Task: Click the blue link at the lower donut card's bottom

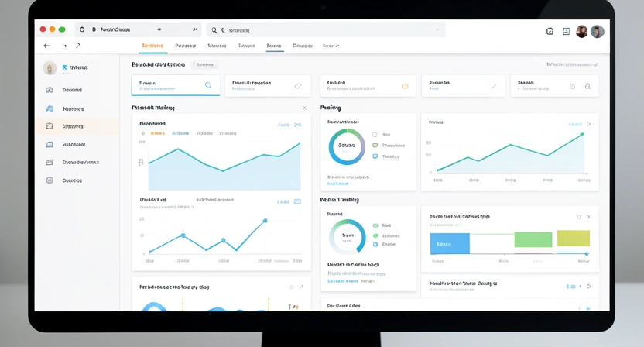Action: tap(343, 281)
